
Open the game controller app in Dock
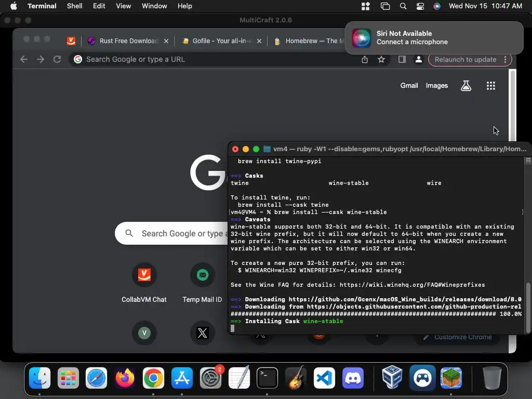pyautogui.click(x=422, y=378)
